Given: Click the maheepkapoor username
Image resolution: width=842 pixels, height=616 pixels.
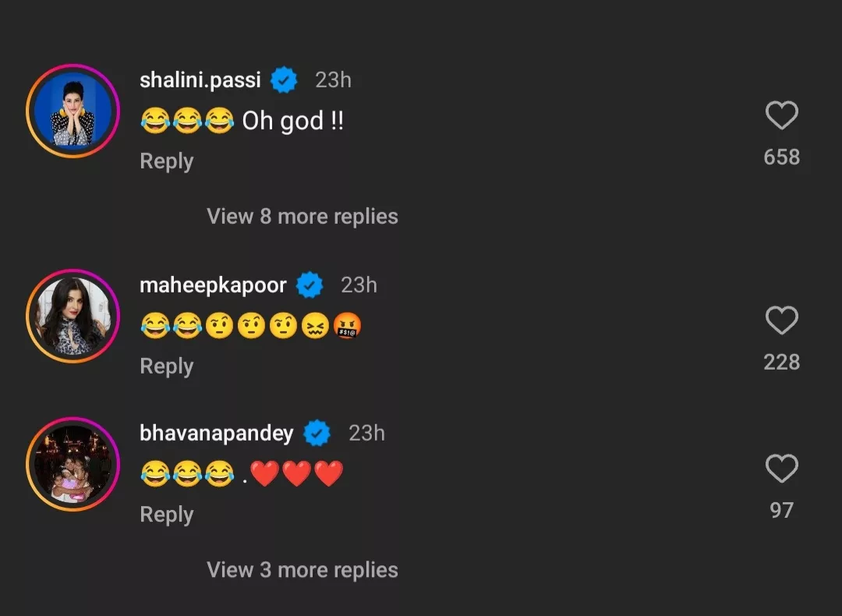Looking at the screenshot, I should tap(213, 285).
